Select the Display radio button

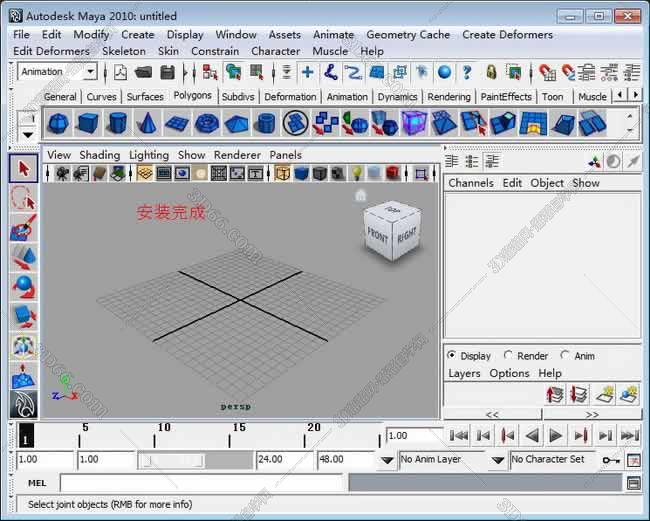(x=452, y=355)
